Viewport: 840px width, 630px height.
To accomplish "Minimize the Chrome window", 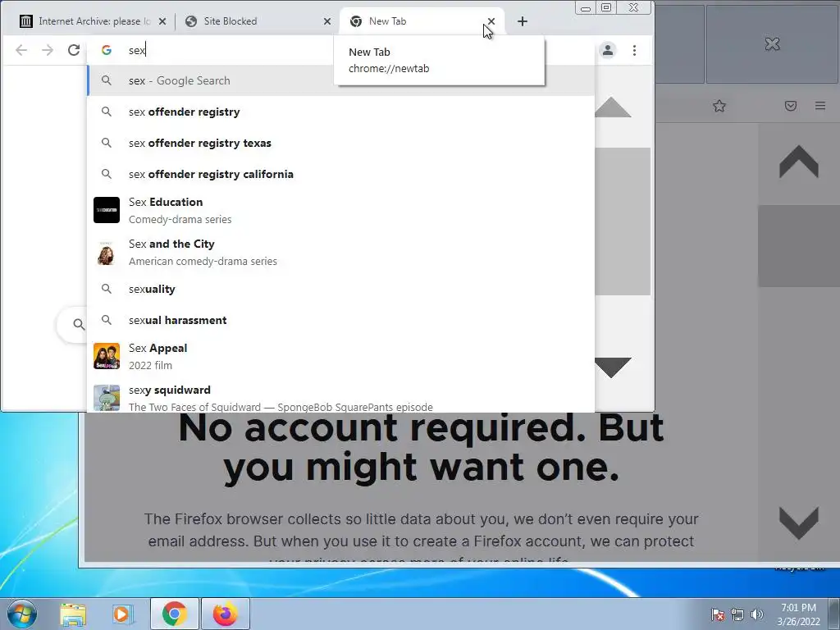I will (x=586, y=8).
